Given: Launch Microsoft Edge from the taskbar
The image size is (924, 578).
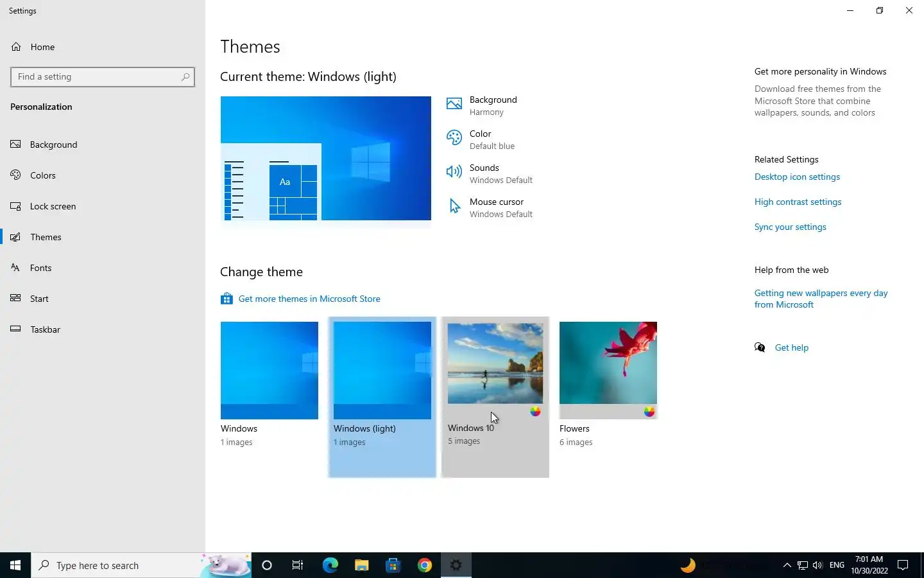Looking at the screenshot, I should [x=330, y=565].
